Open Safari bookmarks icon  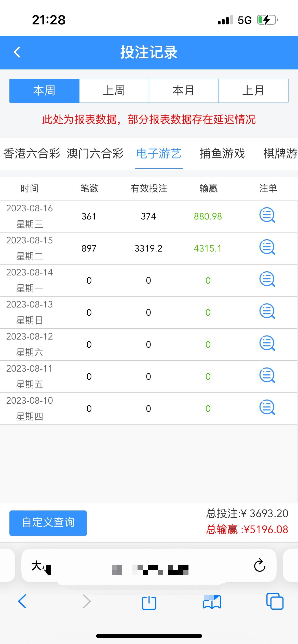(212, 602)
